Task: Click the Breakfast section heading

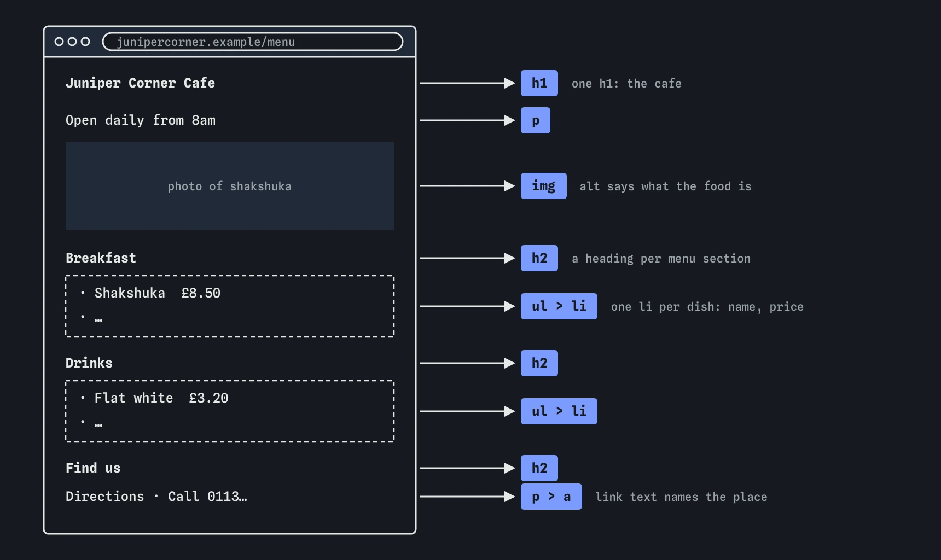Action: 101,258
